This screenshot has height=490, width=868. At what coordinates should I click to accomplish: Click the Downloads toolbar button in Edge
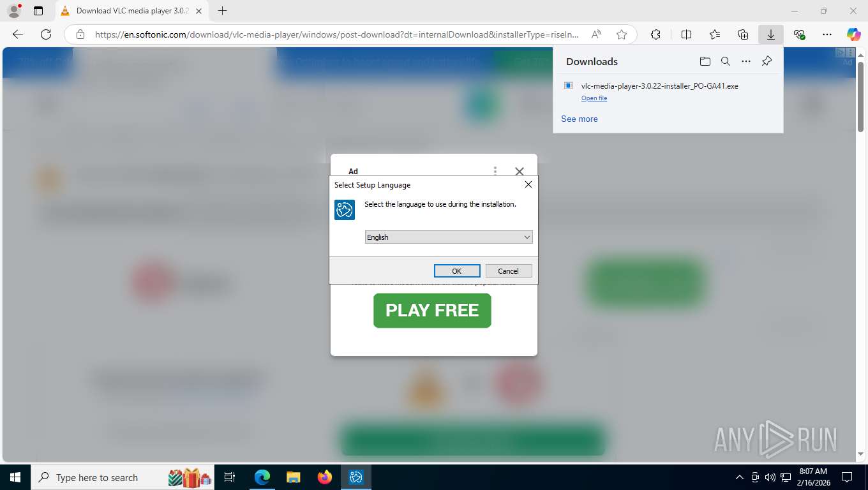pyautogui.click(x=771, y=34)
